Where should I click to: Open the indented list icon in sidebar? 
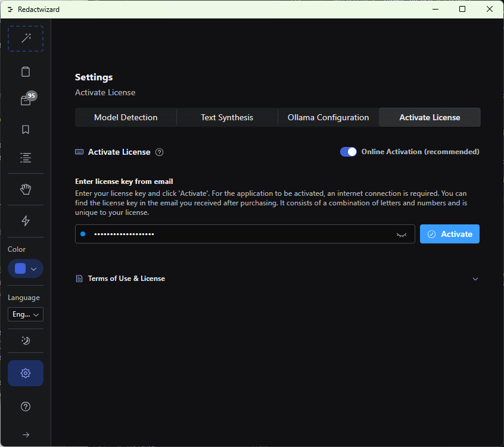pyautogui.click(x=26, y=158)
